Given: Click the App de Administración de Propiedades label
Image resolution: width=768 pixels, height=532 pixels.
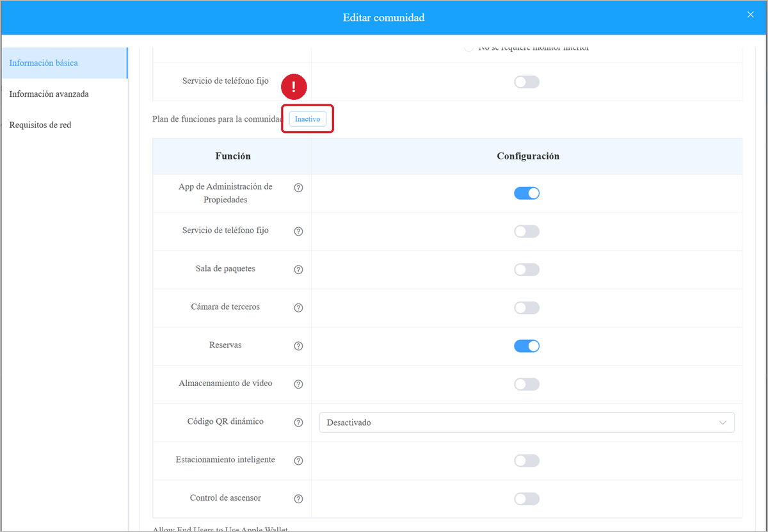Looking at the screenshot, I should (225, 193).
